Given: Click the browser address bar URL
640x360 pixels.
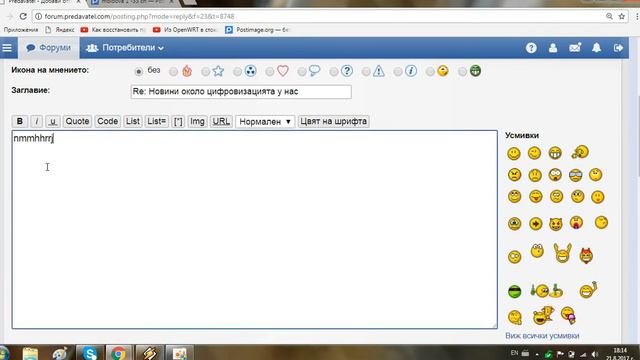Looking at the screenshot, I should pos(139,16).
